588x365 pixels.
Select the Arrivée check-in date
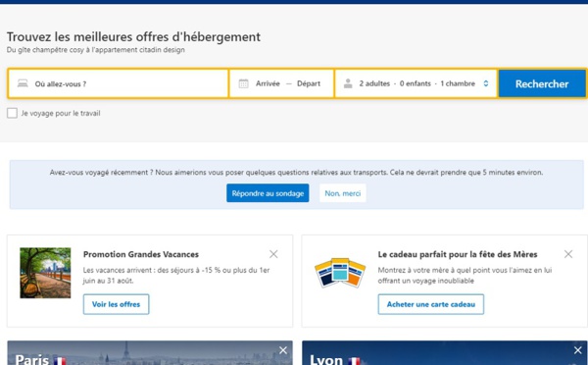point(268,83)
